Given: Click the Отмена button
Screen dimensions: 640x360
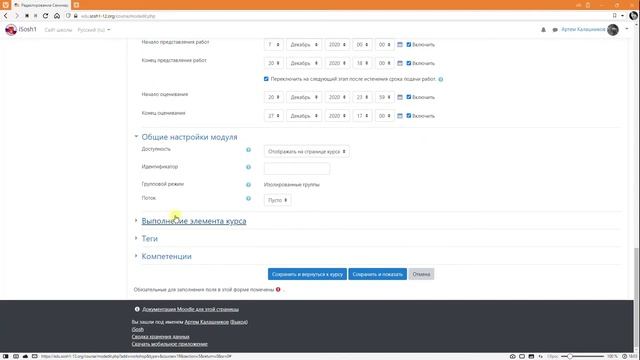Looking at the screenshot, I should pyautogui.click(x=421, y=274).
